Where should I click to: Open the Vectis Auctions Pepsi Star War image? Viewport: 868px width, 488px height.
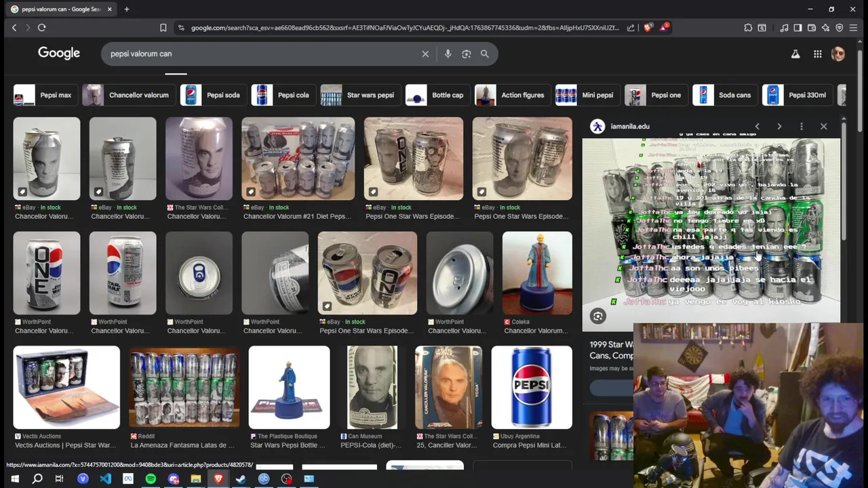[x=66, y=388]
